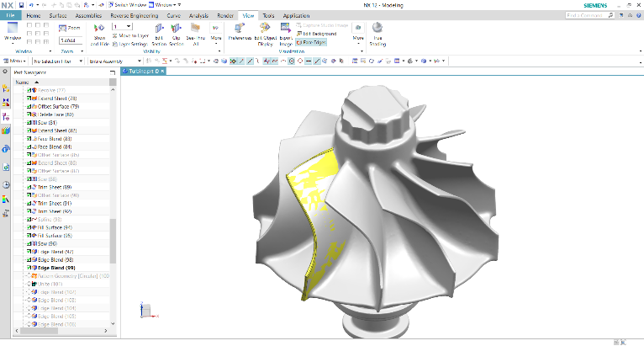Click the help question mark icon
Viewport: 644px width, 346px height.
[x=639, y=15]
